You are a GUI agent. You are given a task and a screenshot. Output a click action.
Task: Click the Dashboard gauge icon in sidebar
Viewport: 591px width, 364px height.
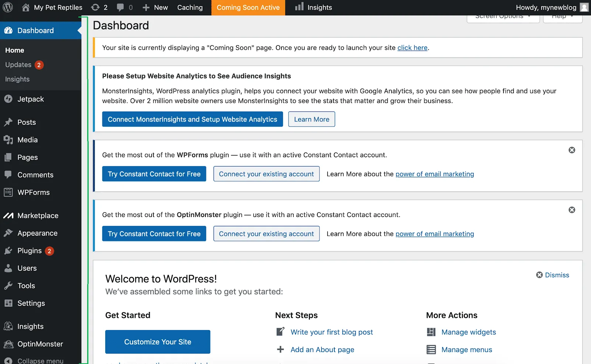coord(8,31)
